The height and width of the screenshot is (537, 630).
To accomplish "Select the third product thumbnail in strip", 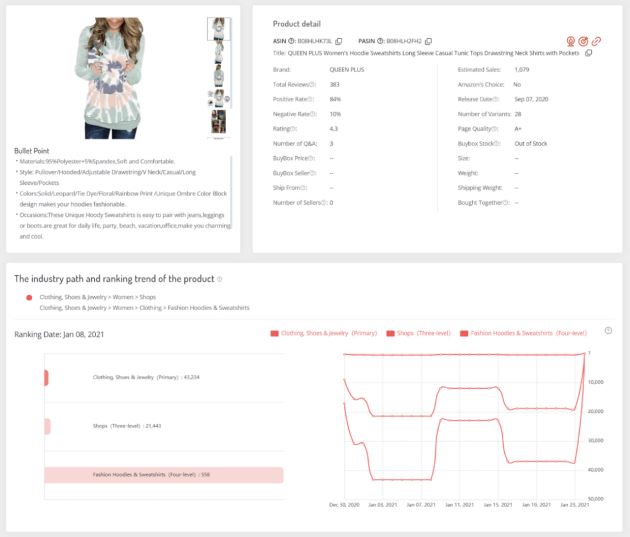I will point(219,76).
